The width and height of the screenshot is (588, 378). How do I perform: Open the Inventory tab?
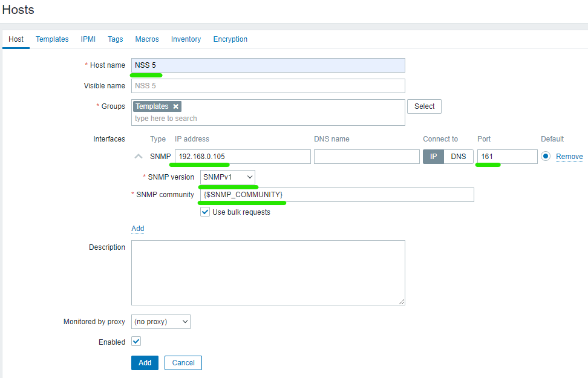186,39
